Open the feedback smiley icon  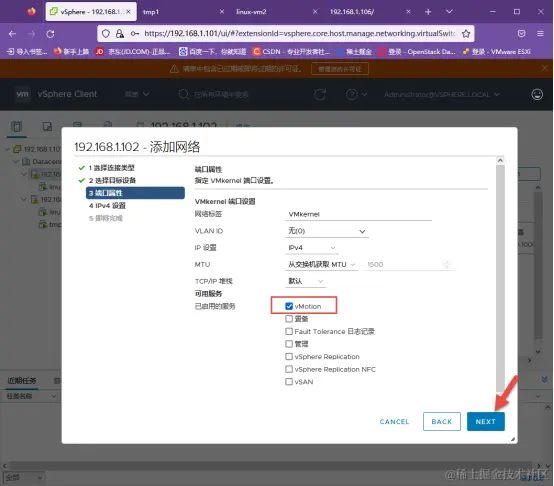click(537, 94)
